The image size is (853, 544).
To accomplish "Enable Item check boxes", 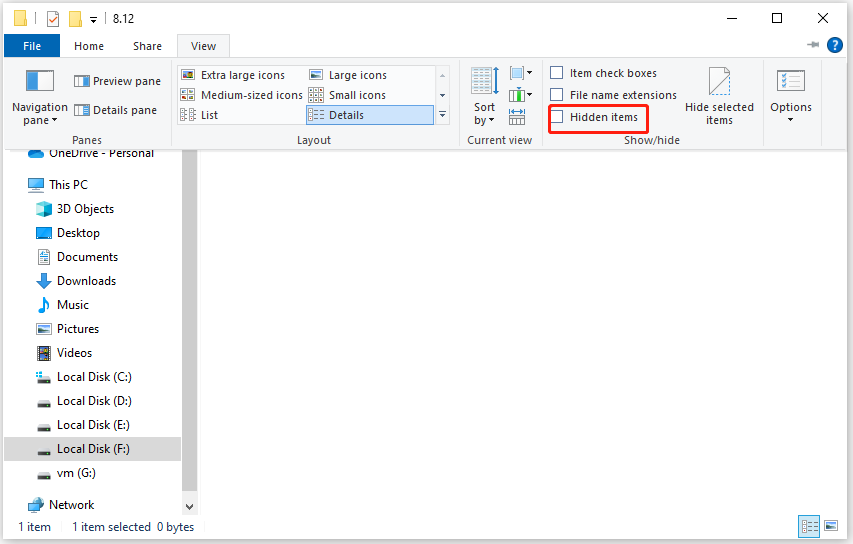I will 557,73.
